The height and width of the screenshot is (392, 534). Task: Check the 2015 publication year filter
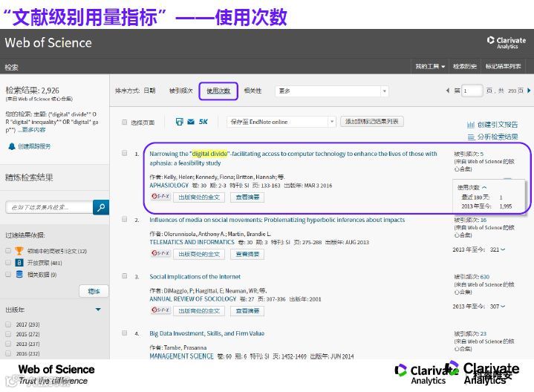click(8, 334)
